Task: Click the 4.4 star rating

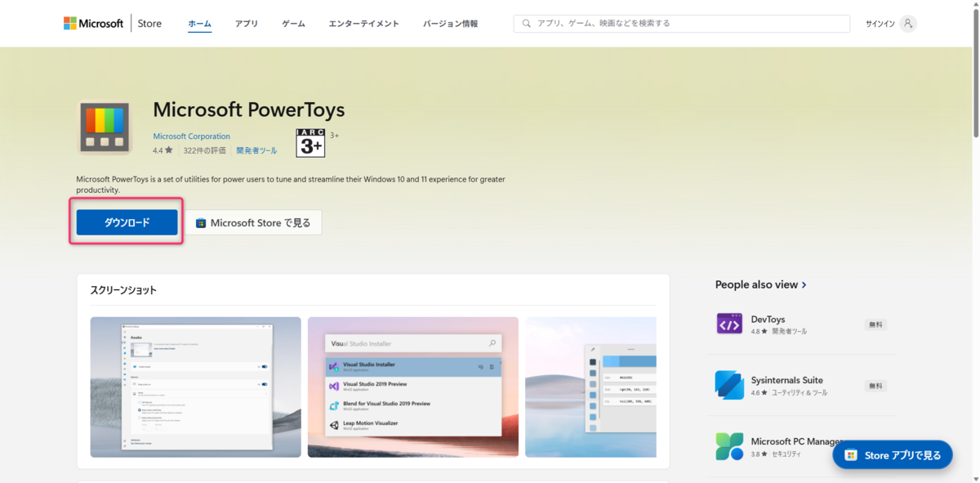Action: click(163, 150)
